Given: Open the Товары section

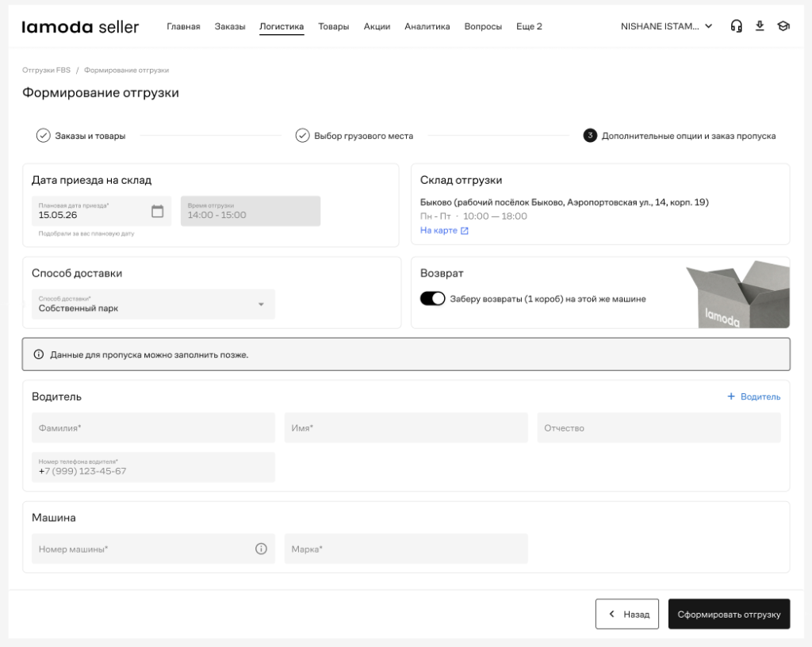Looking at the screenshot, I should click(x=334, y=26).
